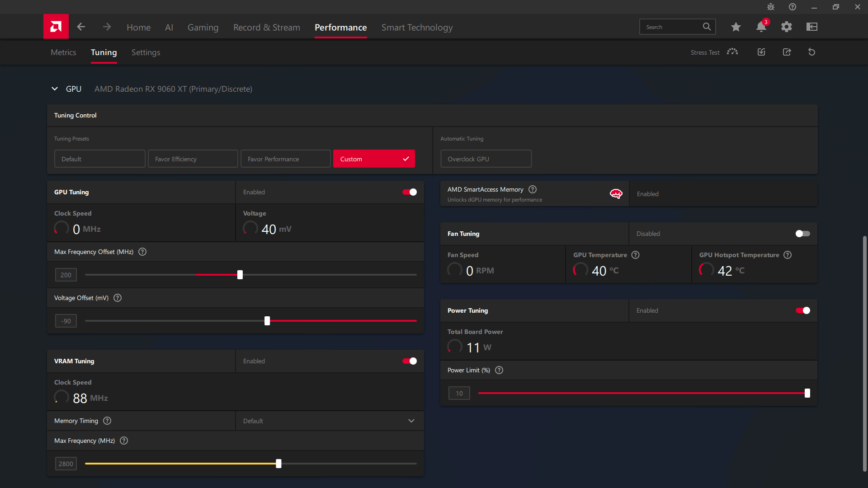Click the AMD logo home icon
This screenshot has width=868, height=488.
[56, 27]
